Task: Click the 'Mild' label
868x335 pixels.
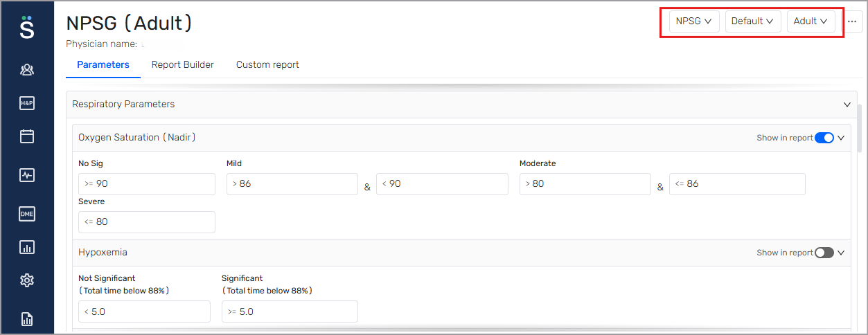Action: 234,164
